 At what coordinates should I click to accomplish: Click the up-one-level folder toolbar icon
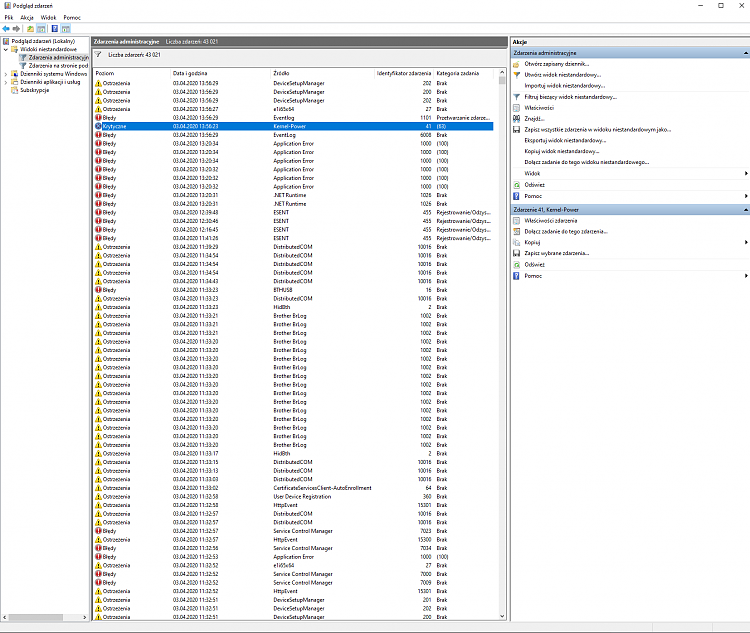[x=31, y=29]
